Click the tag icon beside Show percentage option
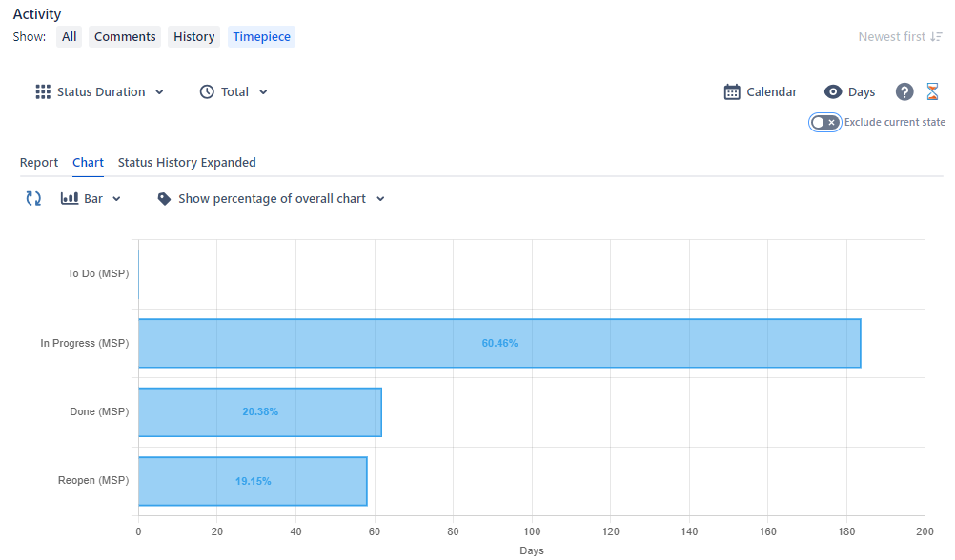The height and width of the screenshot is (560, 955). tap(164, 198)
